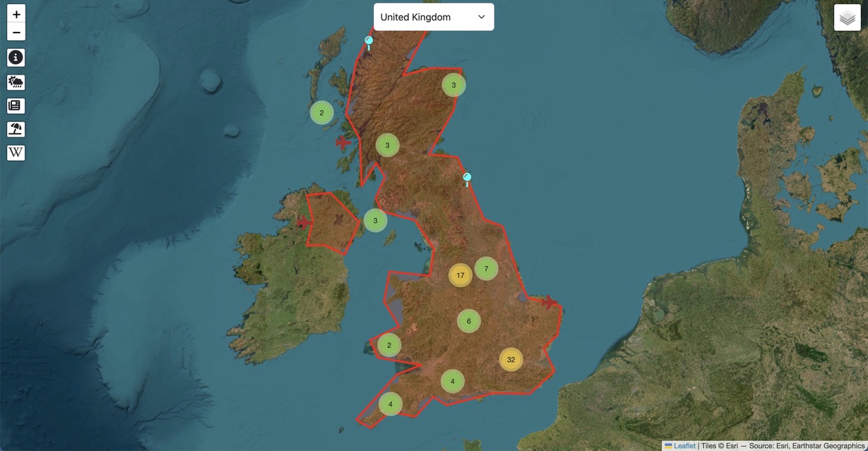Open the news/newspaper icon in the sidebar
This screenshot has height=451, width=868.
click(16, 105)
